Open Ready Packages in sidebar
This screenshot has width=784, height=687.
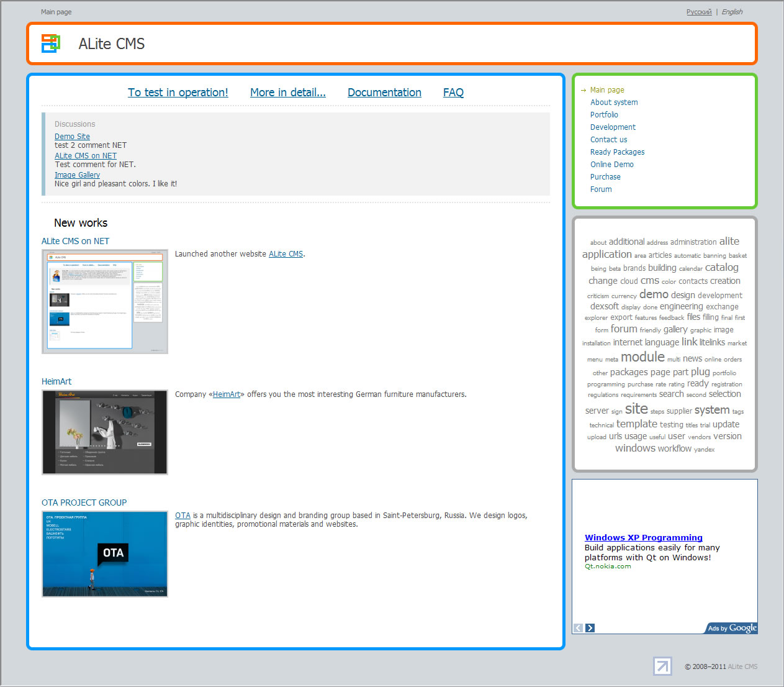coord(617,152)
